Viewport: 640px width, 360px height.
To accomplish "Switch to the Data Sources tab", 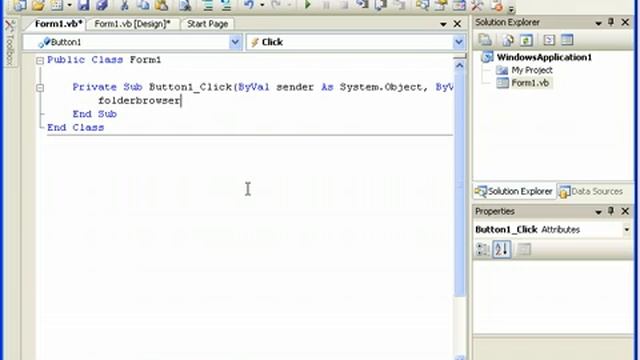I will click(x=591, y=191).
